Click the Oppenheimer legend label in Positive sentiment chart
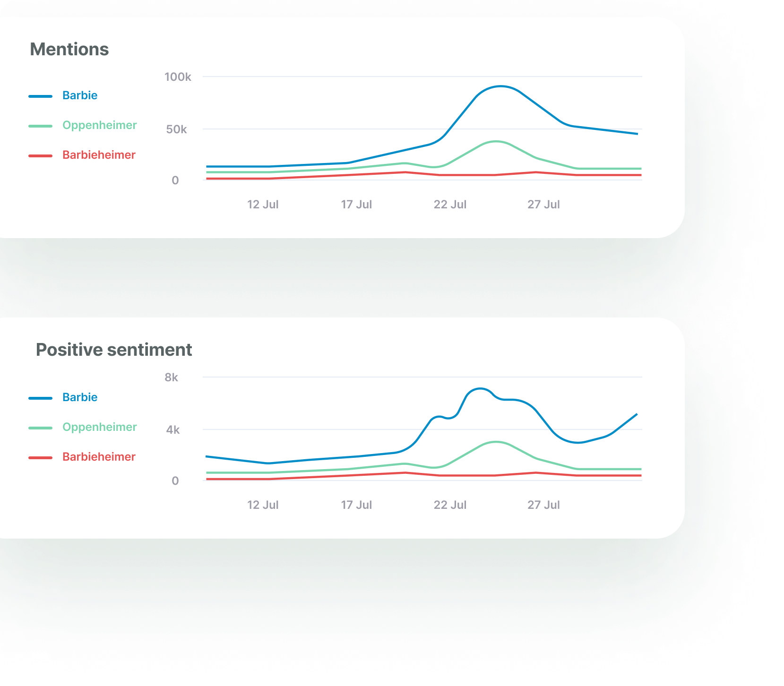 100,427
